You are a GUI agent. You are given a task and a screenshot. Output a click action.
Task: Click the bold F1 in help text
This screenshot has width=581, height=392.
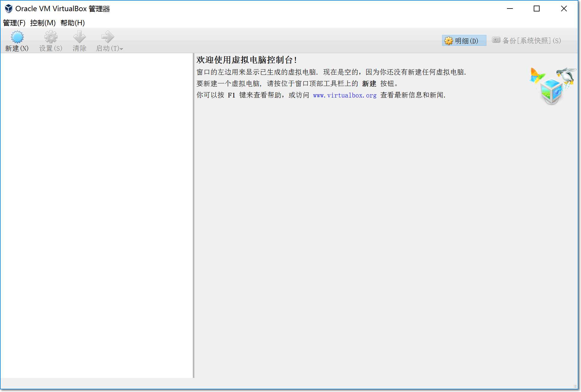click(x=231, y=95)
